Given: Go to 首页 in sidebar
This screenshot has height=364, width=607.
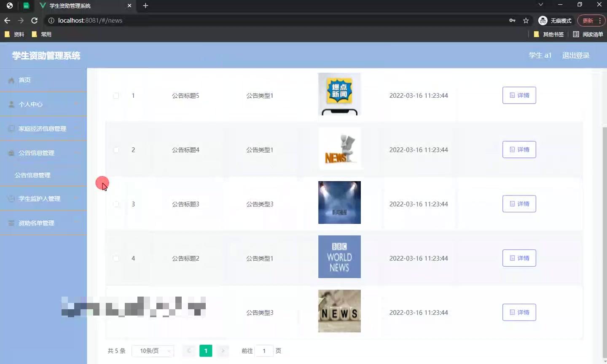Looking at the screenshot, I should click(x=43, y=80).
